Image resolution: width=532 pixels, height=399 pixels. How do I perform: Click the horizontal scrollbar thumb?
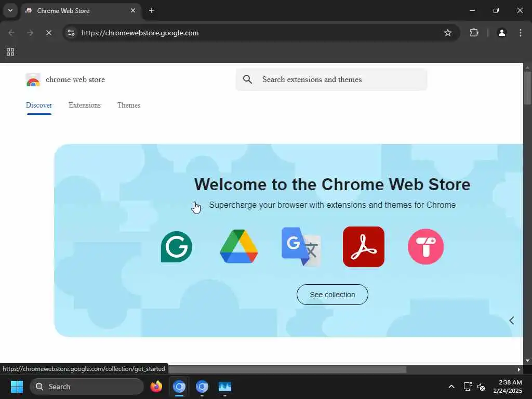click(287, 369)
